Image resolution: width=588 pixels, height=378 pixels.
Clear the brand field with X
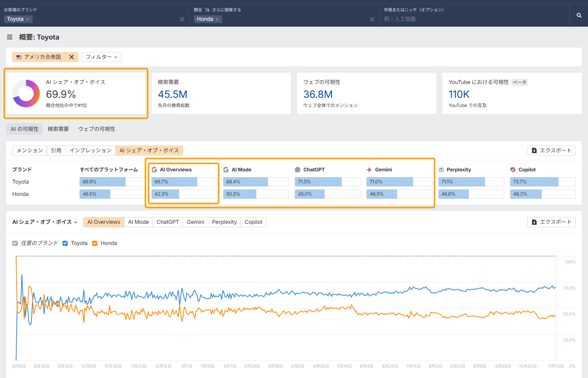click(182, 19)
